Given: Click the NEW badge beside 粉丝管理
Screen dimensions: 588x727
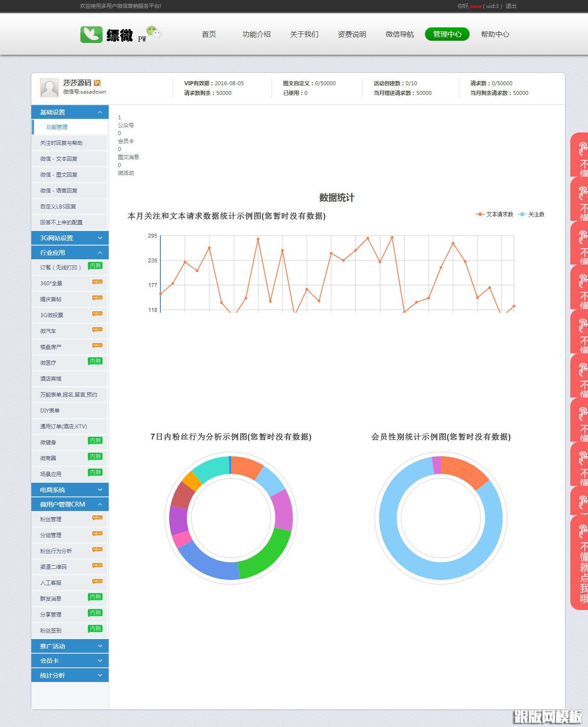Looking at the screenshot, I should (97, 518).
